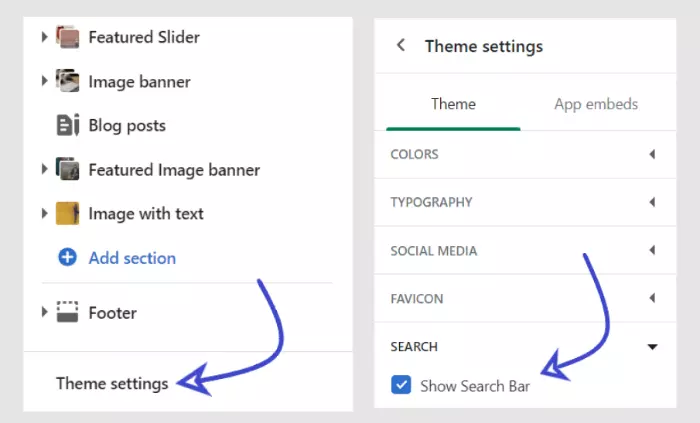700x423 pixels.
Task: Uncheck the Show Search Bar checkbox
Action: (x=401, y=385)
